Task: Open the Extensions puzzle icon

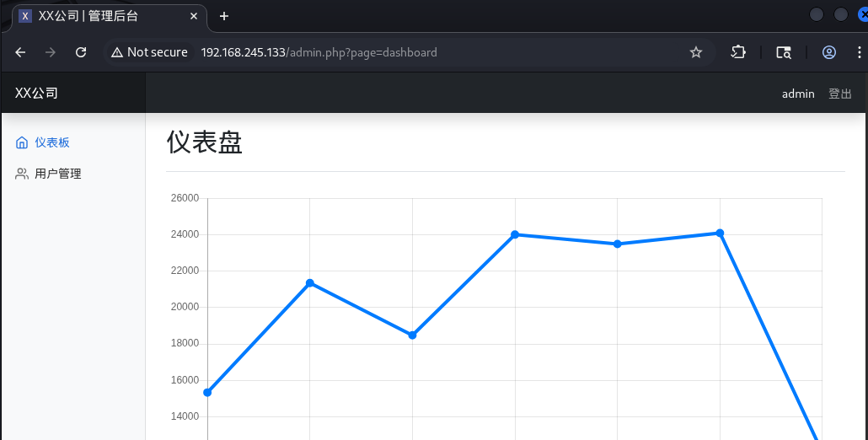Action: 738,52
